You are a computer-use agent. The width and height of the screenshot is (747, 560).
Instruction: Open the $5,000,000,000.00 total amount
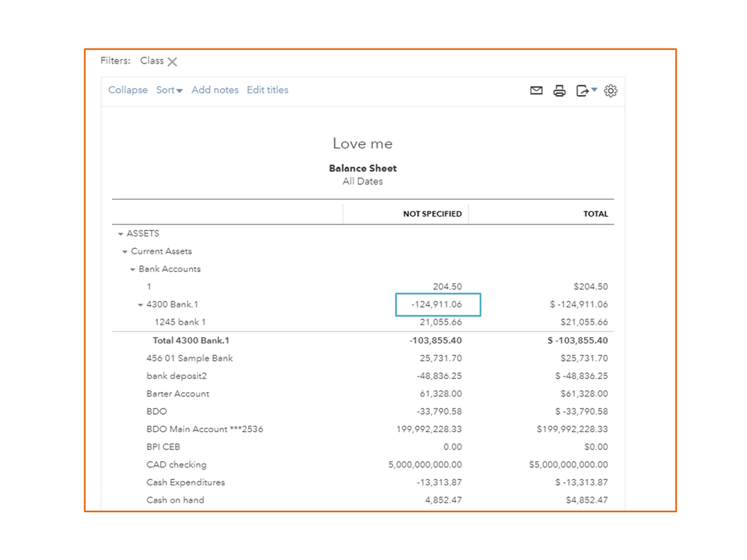(x=568, y=465)
